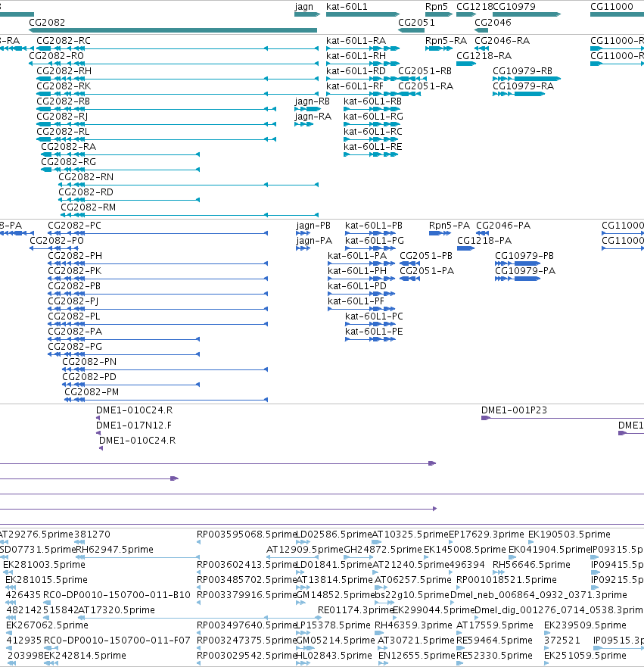Screen dimensions: 644x667
Task: Select BAC clone DME1-001P23
Action: 514,410
